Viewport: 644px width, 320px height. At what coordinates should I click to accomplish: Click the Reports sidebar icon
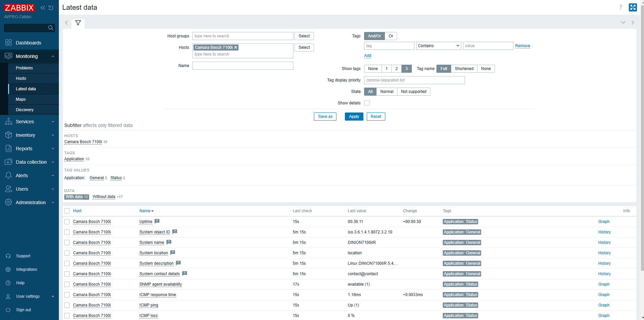pos(8,149)
